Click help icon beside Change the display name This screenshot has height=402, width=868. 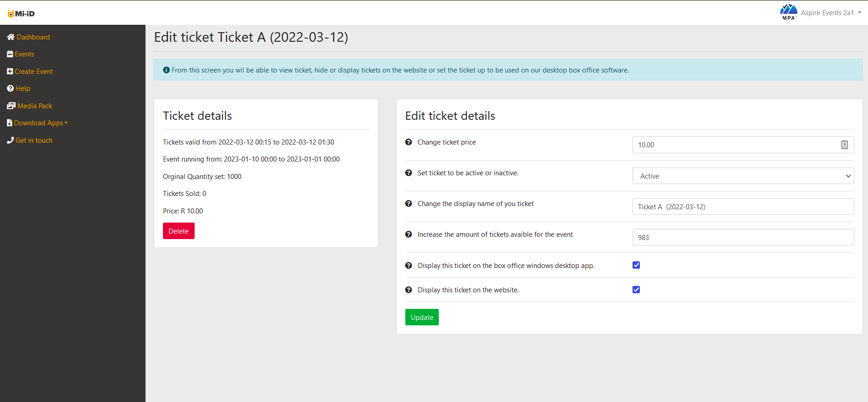tap(409, 204)
